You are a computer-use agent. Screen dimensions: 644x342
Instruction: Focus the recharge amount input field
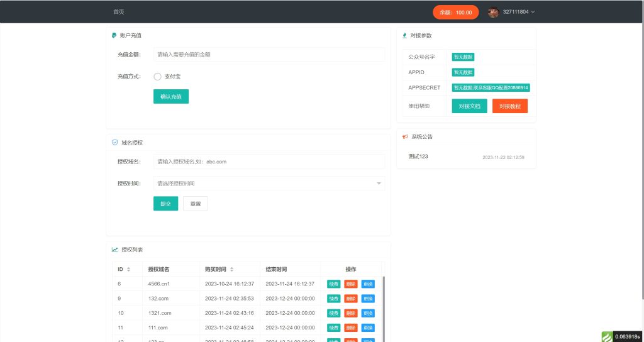[x=269, y=54]
